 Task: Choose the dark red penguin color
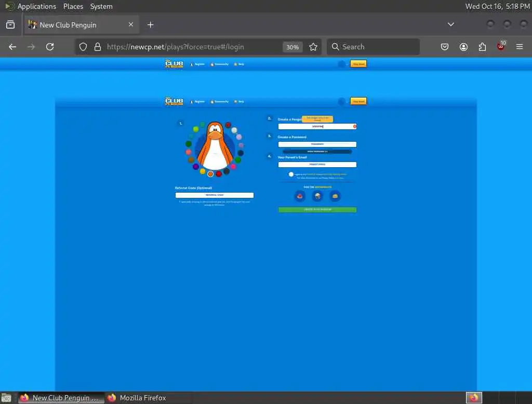pyautogui.click(x=228, y=125)
